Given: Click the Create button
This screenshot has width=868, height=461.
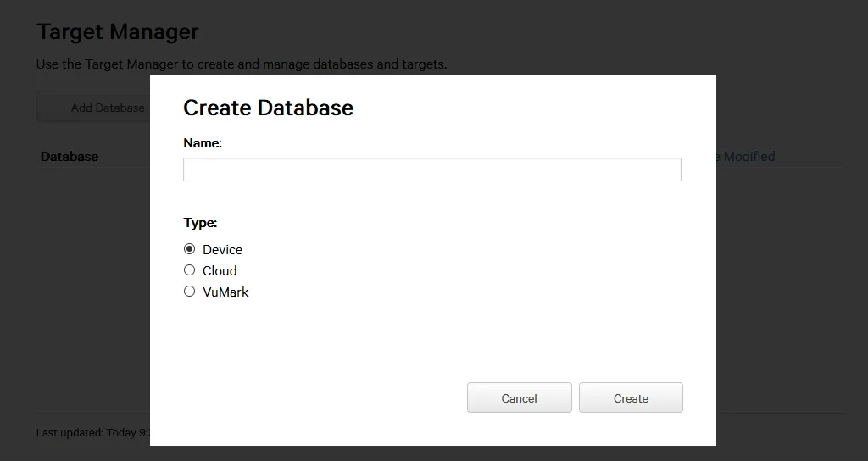Looking at the screenshot, I should click(x=631, y=397).
